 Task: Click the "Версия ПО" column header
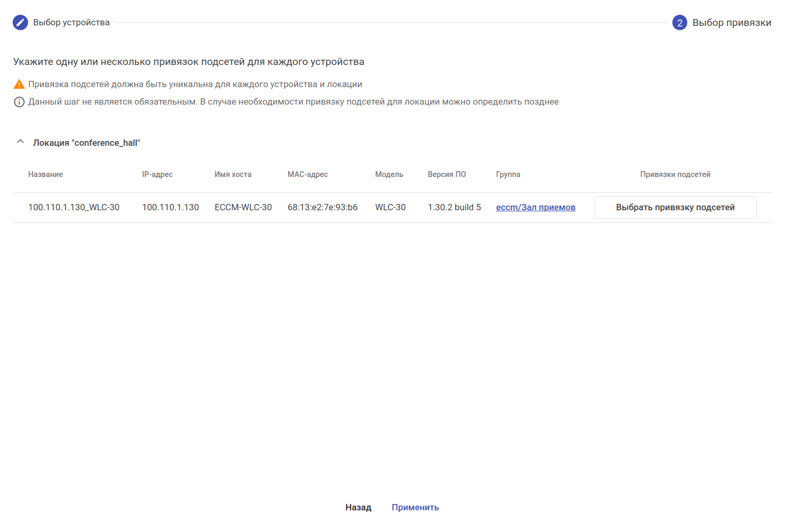coord(447,175)
